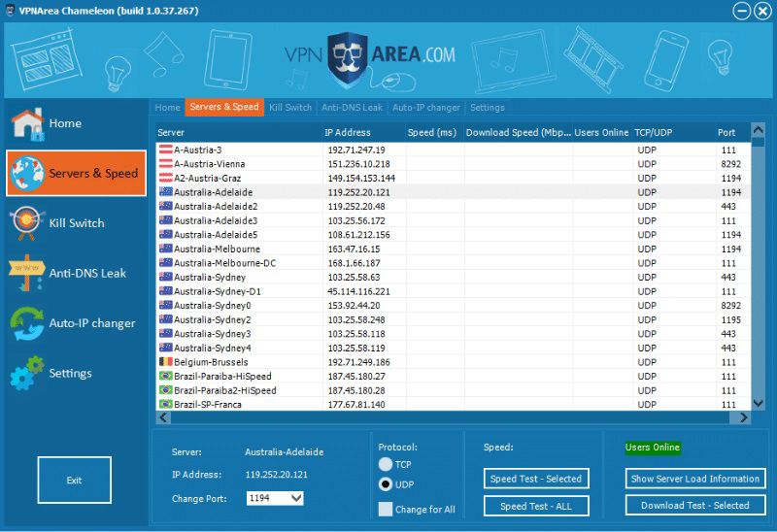Select the Australia-Sydney2 server row
The width and height of the screenshot is (777, 532).
[x=454, y=319]
